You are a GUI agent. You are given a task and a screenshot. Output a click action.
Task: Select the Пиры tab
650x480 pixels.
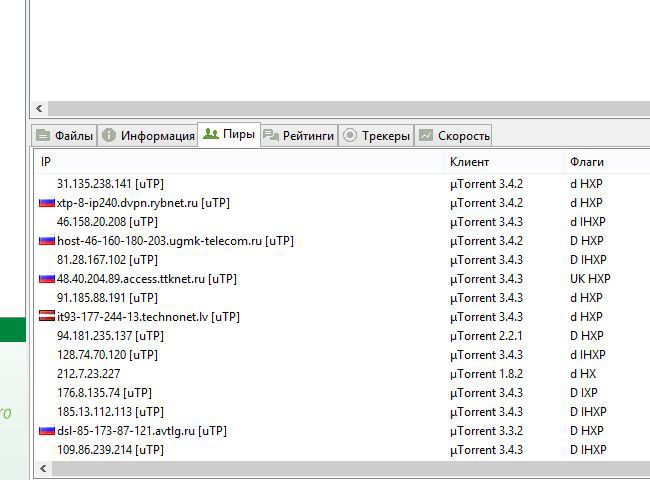coord(229,134)
